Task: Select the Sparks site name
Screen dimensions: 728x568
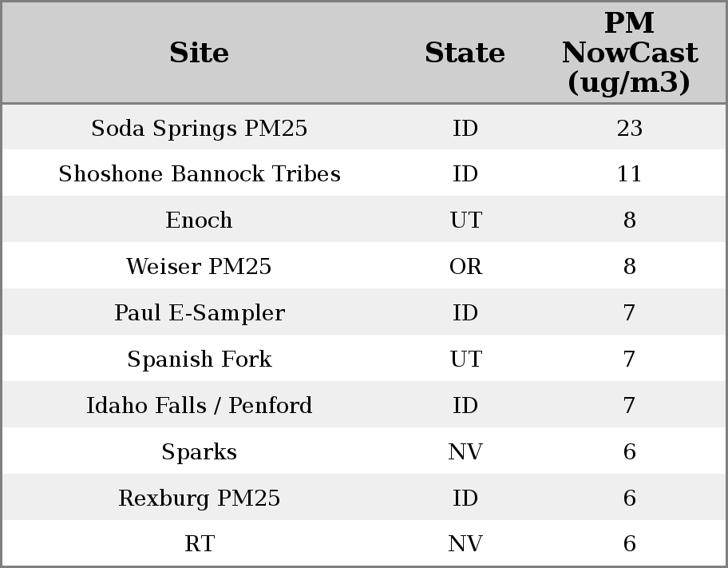Action: click(199, 452)
